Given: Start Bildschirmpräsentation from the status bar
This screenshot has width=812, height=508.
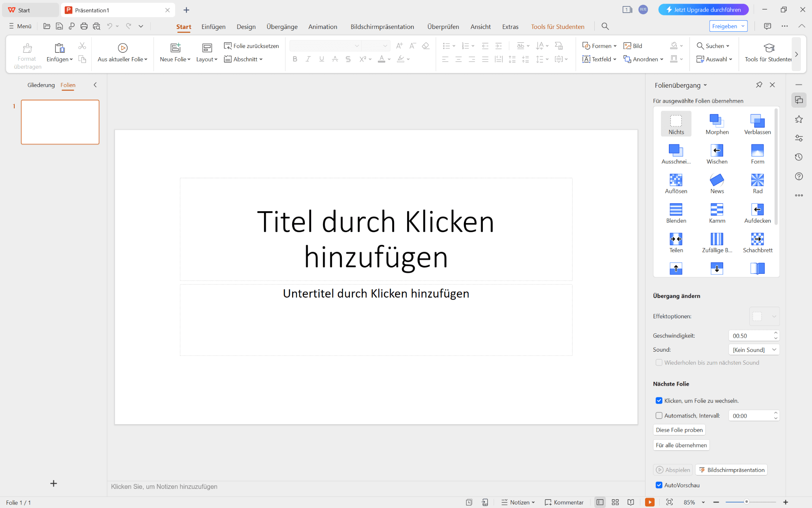Looking at the screenshot, I should tap(649, 502).
